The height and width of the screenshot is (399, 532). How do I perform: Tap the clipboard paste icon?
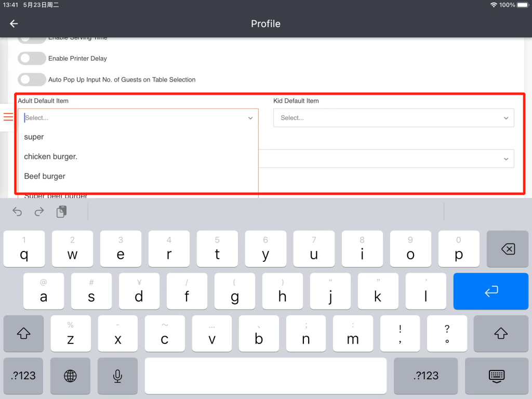pyautogui.click(x=62, y=211)
